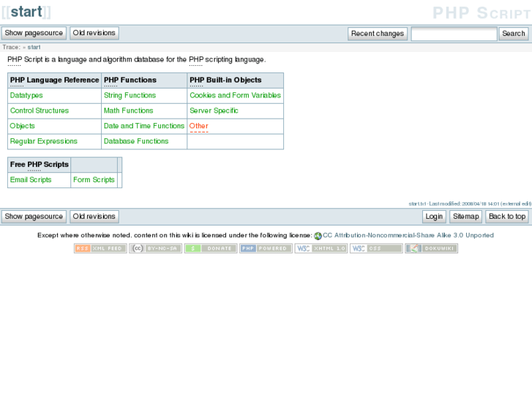Open the CC BY-NC-SA license badge
The image size is (532, 399).
tap(155, 248)
